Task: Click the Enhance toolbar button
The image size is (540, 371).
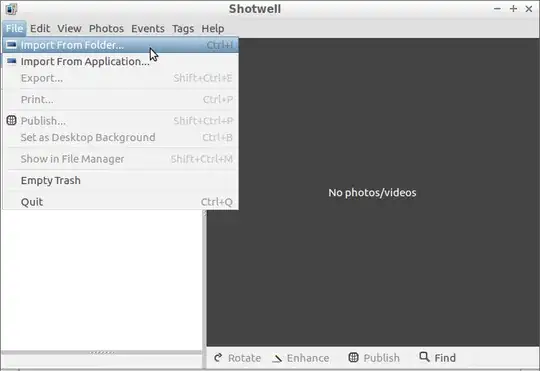Action: click(x=301, y=358)
